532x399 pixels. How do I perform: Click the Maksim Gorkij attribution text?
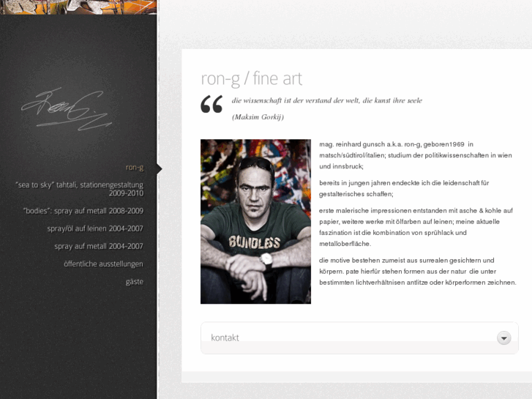[x=258, y=117]
